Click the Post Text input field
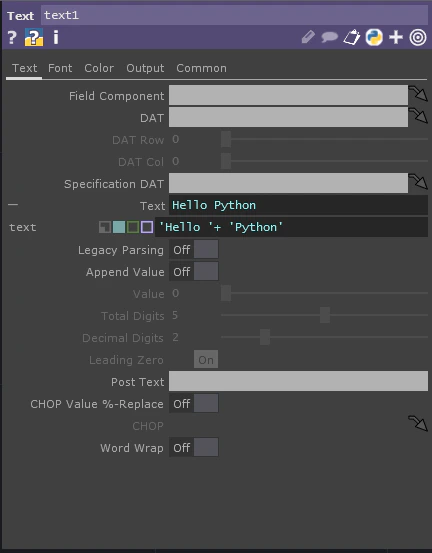Image resolution: width=432 pixels, height=553 pixels. tap(298, 381)
